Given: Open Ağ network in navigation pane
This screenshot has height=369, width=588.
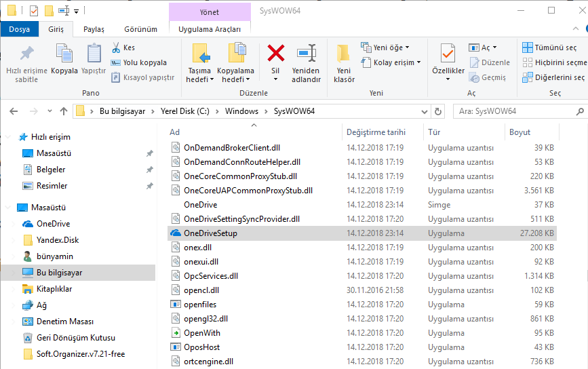Looking at the screenshot, I should pos(41,305).
